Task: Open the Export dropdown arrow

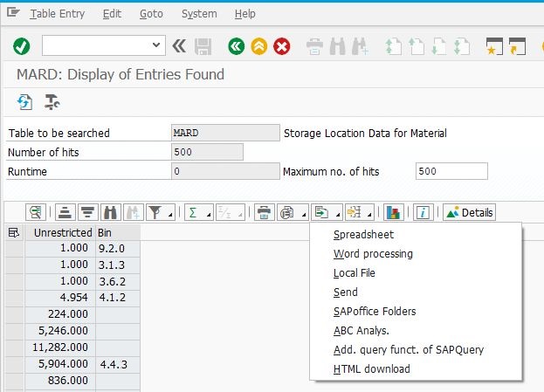Action: (x=338, y=215)
